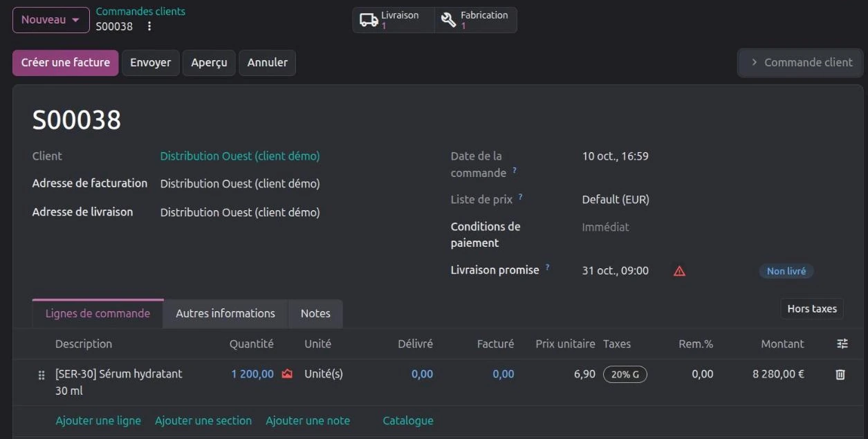Click the Délivré value 0,00
Viewport: 868px width, 439px height.
pos(423,374)
